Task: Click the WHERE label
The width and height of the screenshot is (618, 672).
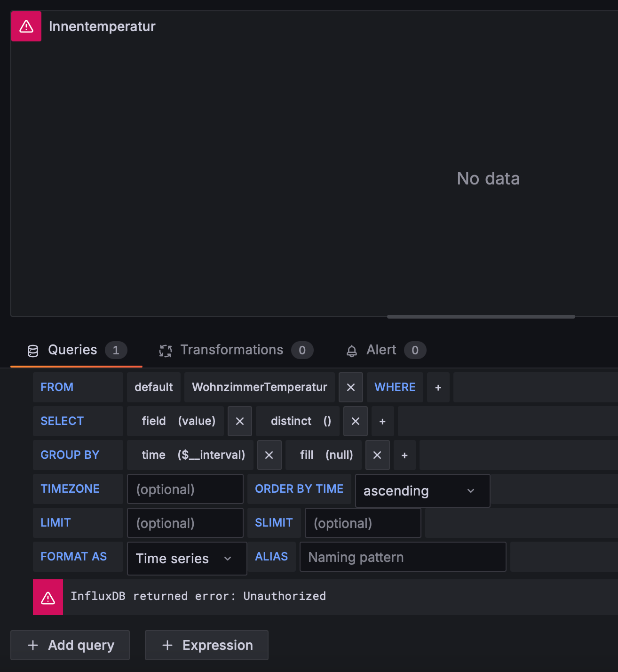Action: (395, 387)
